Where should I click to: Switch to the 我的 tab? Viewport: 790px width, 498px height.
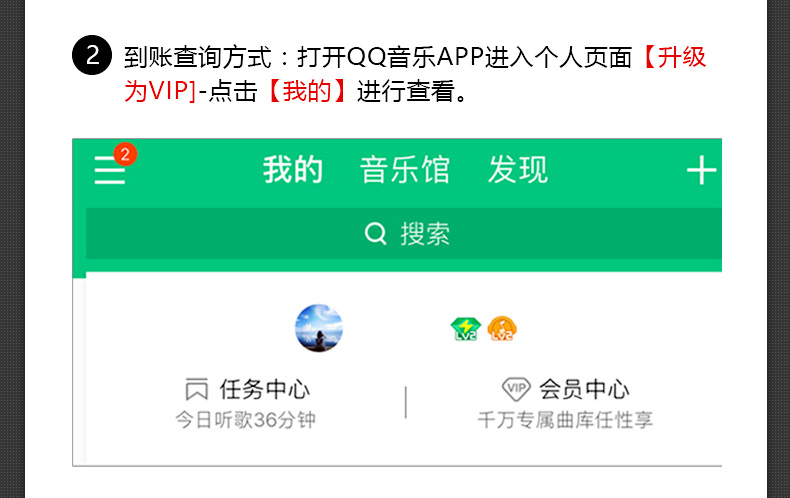tap(293, 169)
